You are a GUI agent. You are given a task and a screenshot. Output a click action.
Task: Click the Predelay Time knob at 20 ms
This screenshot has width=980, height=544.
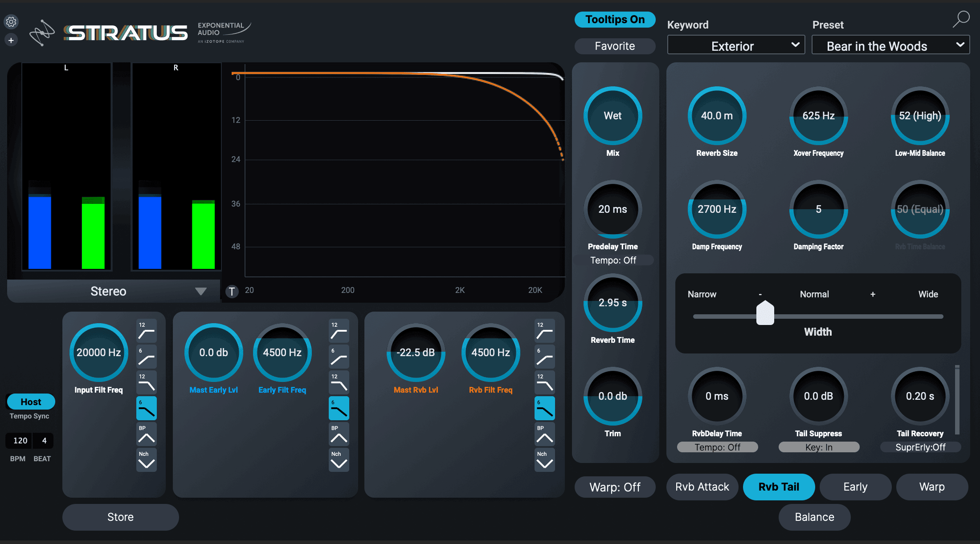pos(613,209)
